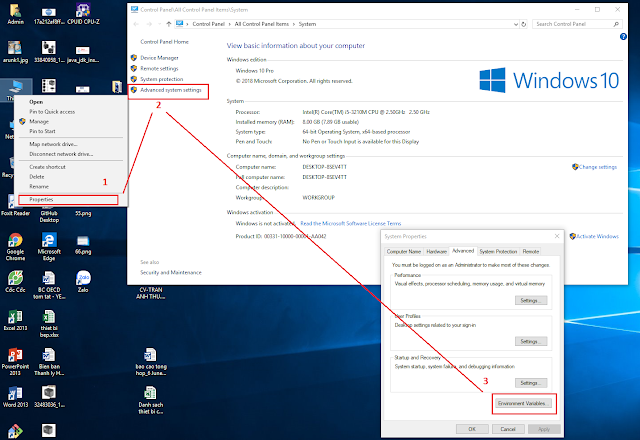640x440 pixels.
Task: Launch the Zalo desktop shortcut
Action: tap(83, 282)
